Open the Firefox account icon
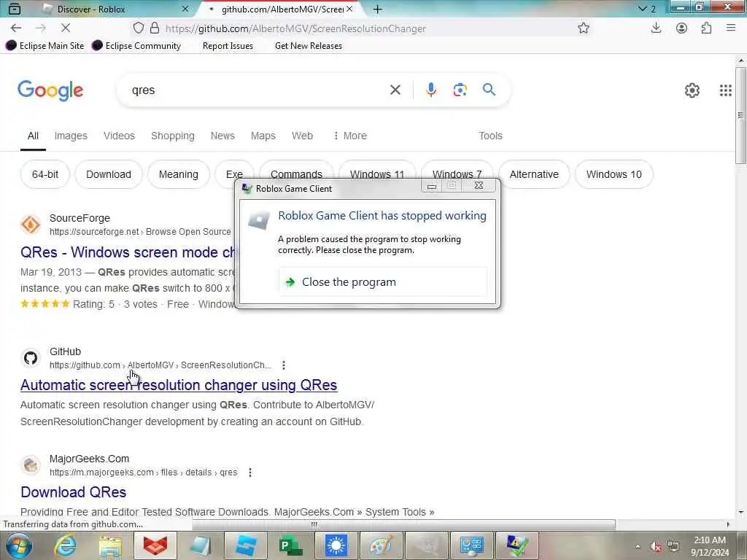Screen dimensions: 747x560 point(681,28)
